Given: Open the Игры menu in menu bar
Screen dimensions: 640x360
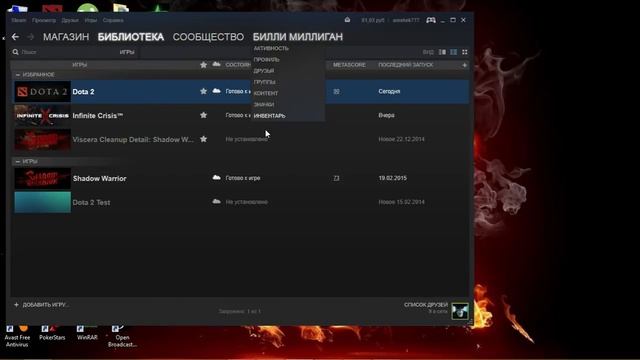Looking at the screenshot, I should tap(91, 20).
